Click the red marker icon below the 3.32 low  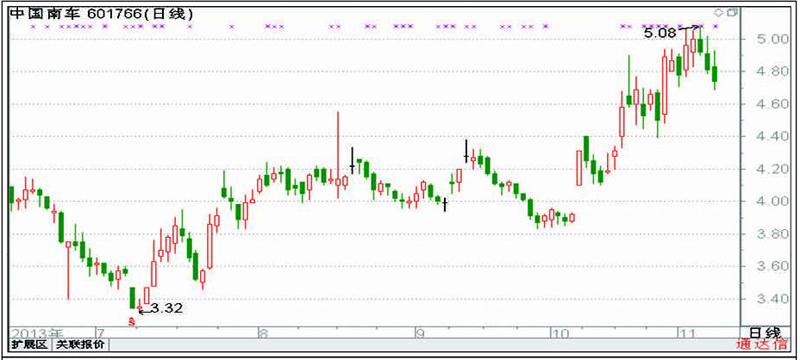click(132, 321)
